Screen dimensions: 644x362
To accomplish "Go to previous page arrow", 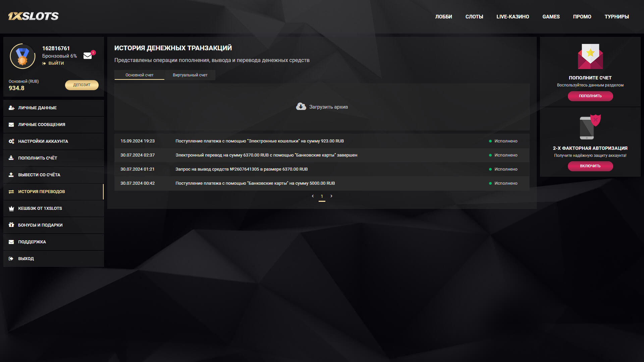I will (x=313, y=196).
